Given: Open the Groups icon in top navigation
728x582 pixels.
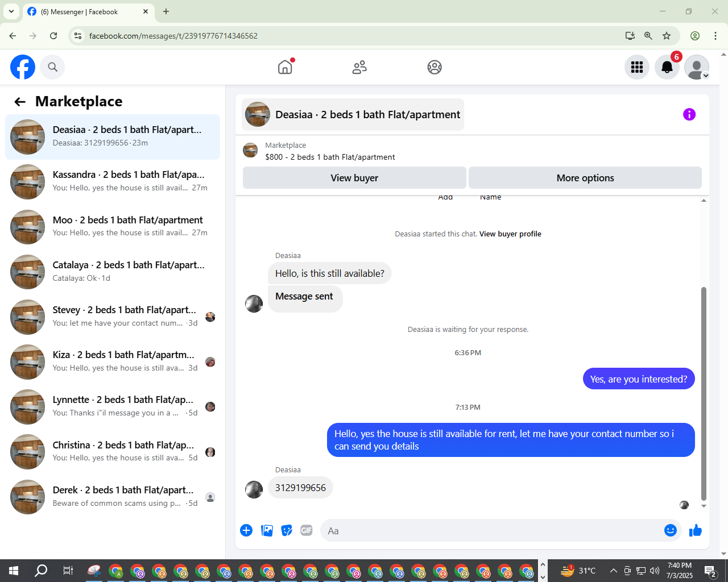Looking at the screenshot, I should pyautogui.click(x=435, y=67).
